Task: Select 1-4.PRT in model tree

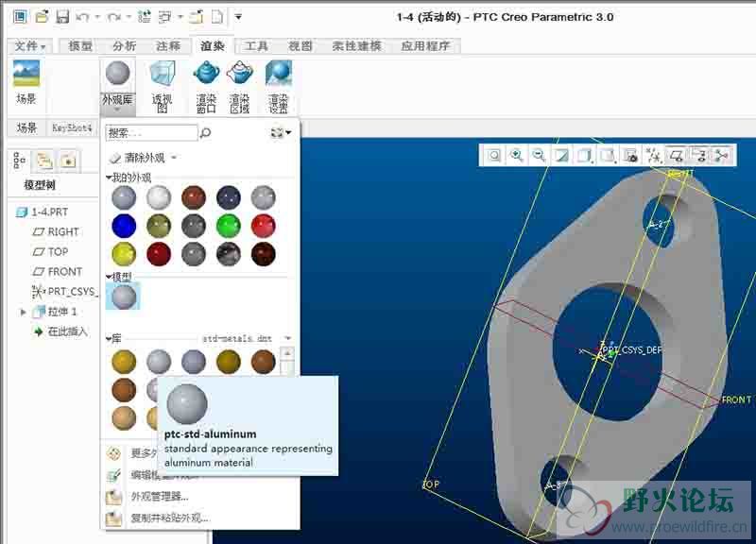Action: [x=43, y=212]
